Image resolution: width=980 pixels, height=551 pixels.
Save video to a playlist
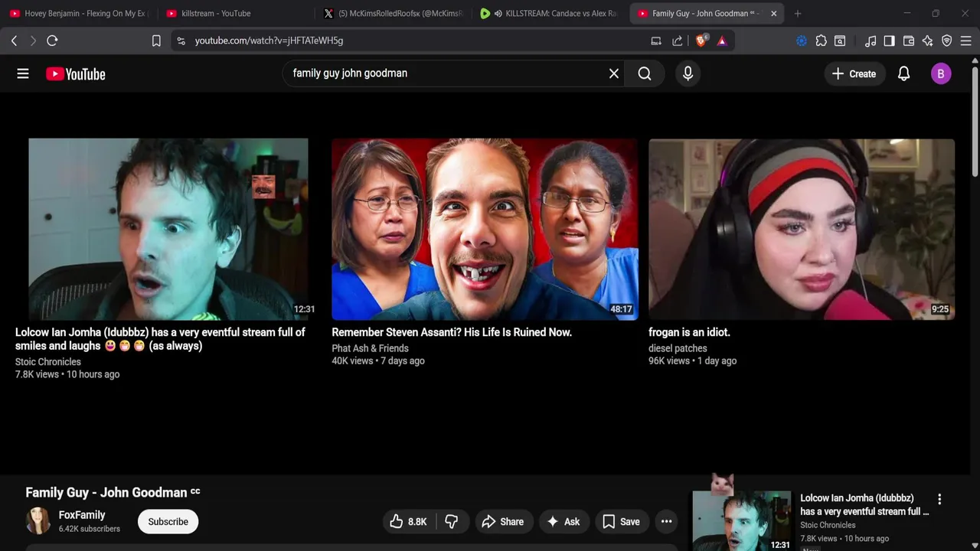point(622,522)
